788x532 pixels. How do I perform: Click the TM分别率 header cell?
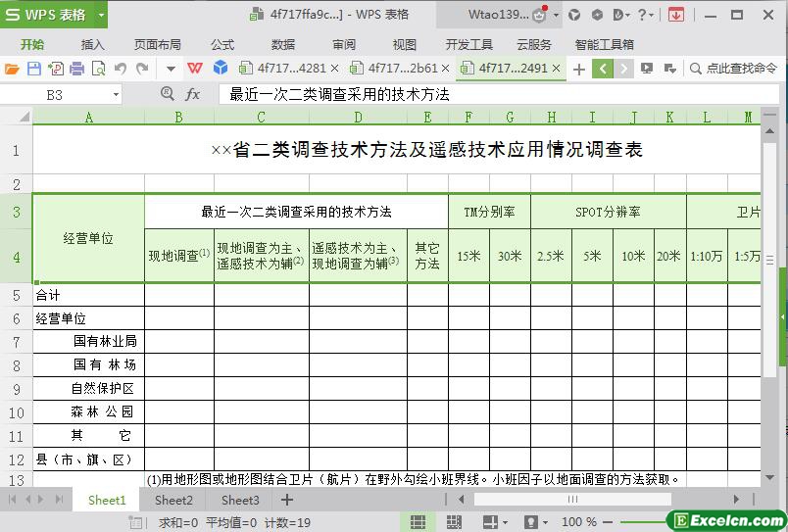click(x=489, y=212)
